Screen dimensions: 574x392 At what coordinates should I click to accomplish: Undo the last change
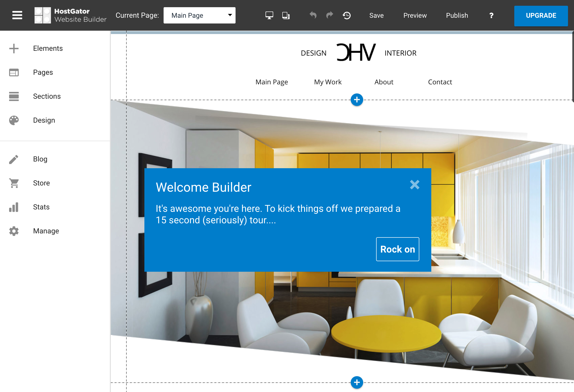point(313,15)
